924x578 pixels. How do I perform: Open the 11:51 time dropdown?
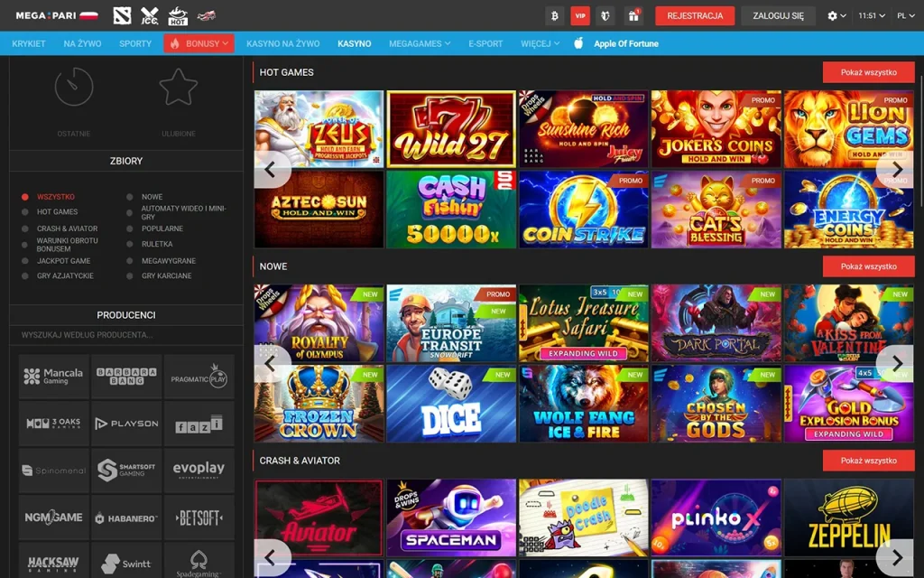[872, 16]
